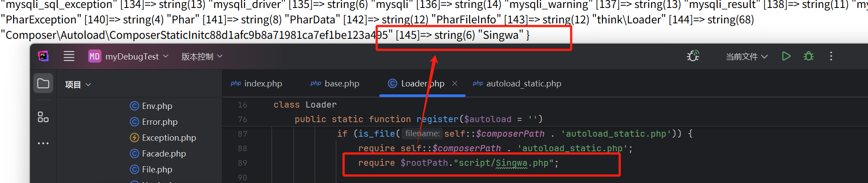Switch to the index.php tab

257,83
